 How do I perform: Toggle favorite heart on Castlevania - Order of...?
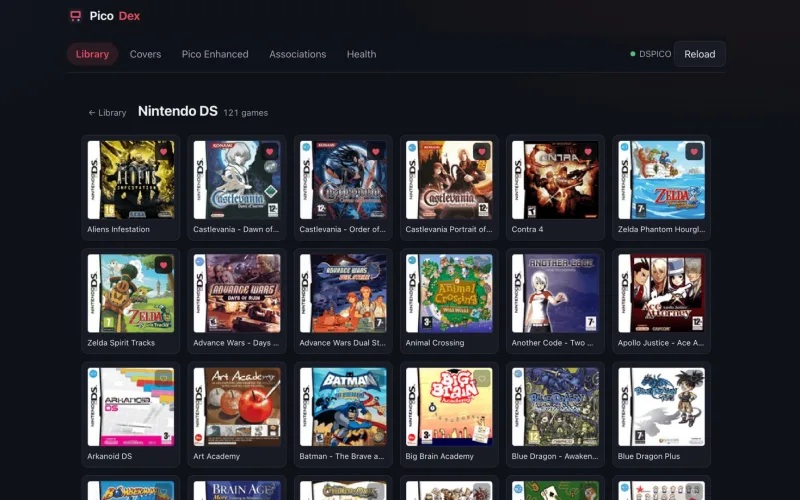click(376, 152)
